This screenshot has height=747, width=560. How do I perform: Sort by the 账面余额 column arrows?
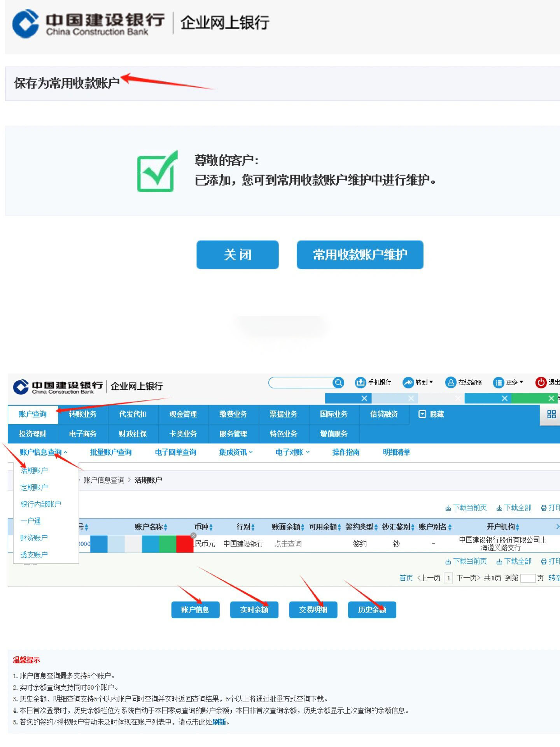(x=303, y=527)
